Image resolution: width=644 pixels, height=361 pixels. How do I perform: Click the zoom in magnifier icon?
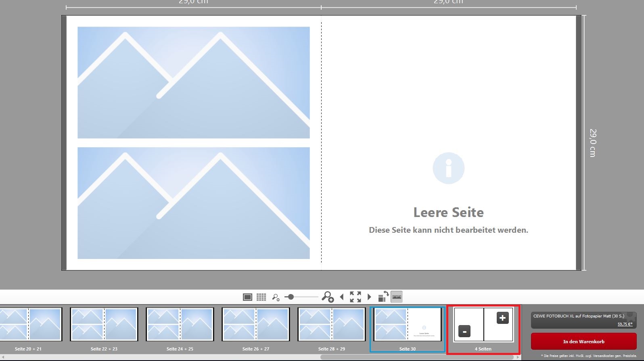click(x=327, y=297)
